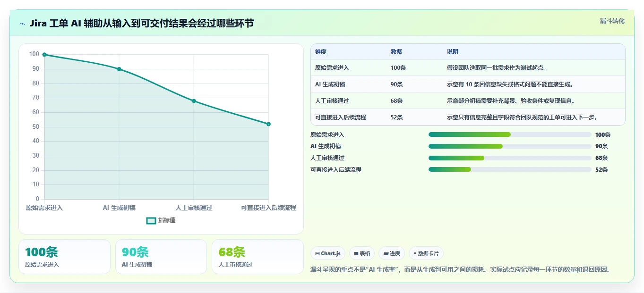
Task: Click description about 10 条因信息缺失
Action: pos(510,84)
